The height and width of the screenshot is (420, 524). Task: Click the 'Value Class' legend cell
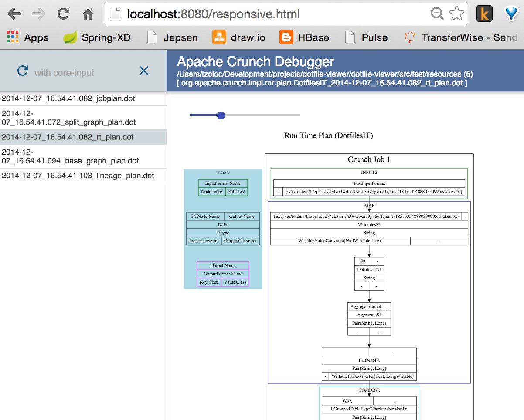click(235, 282)
